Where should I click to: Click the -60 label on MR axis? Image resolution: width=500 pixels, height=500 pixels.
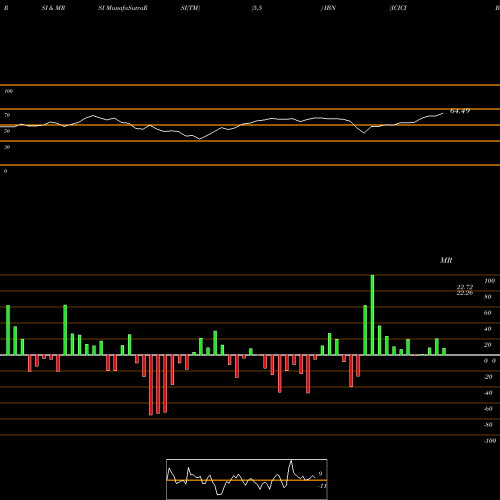tap(488, 409)
